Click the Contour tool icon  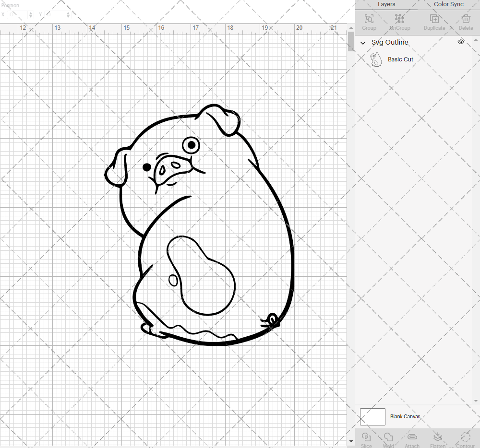pyautogui.click(x=465, y=437)
